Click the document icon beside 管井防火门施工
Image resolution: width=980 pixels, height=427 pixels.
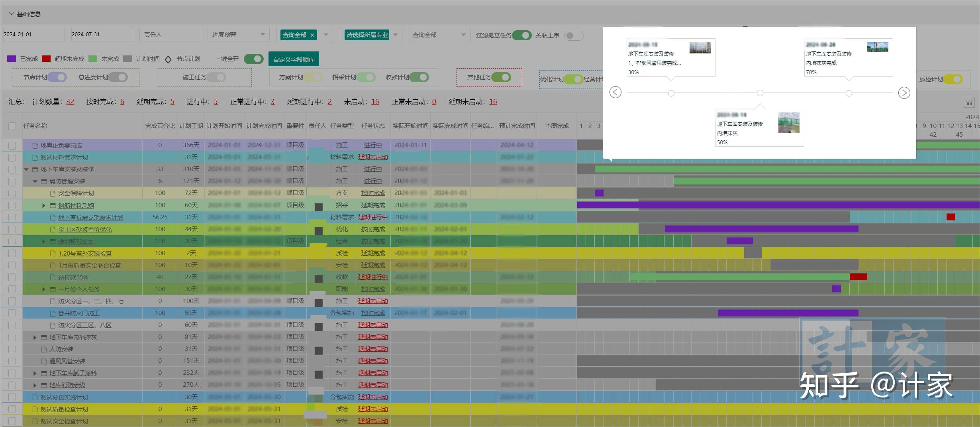53,313
